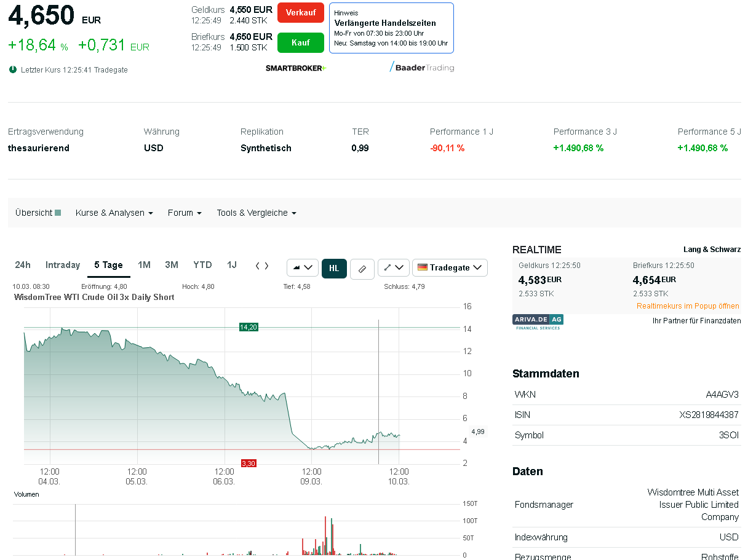Image resolution: width=748 pixels, height=560 pixels.
Task: Click the left arrow of range scroller
Action: 258,266
